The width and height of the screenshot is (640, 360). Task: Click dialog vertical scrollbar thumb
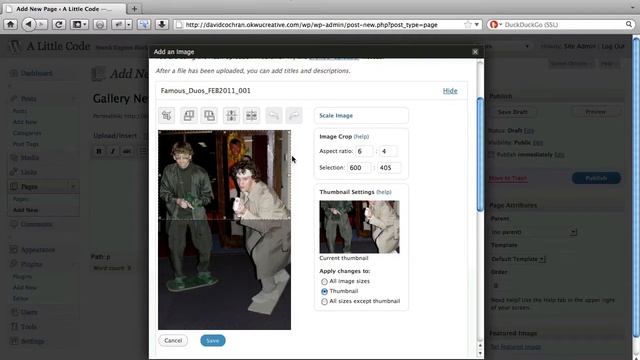(x=480, y=154)
